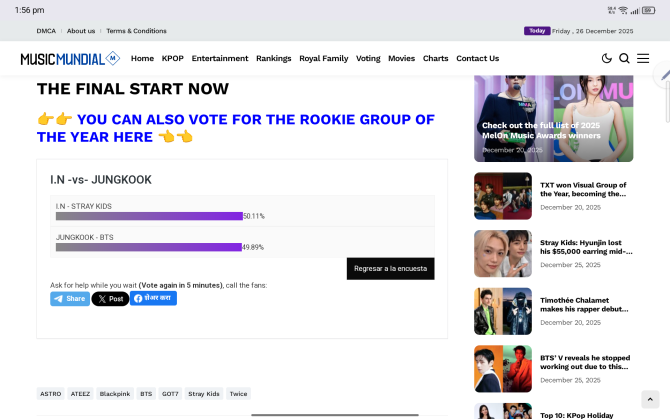Click the Music Mundial logo
The width and height of the screenshot is (670, 419).
click(x=70, y=58)
